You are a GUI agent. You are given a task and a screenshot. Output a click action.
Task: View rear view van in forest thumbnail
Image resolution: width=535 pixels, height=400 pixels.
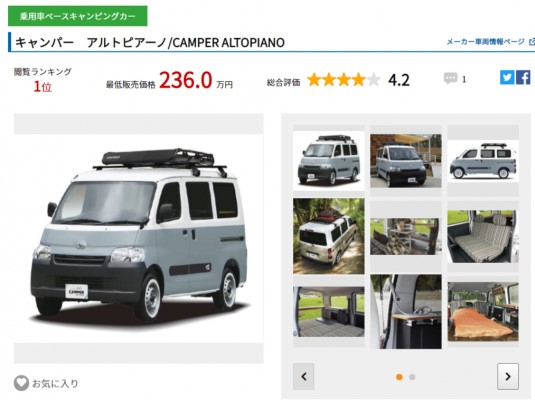pos(329,236)
